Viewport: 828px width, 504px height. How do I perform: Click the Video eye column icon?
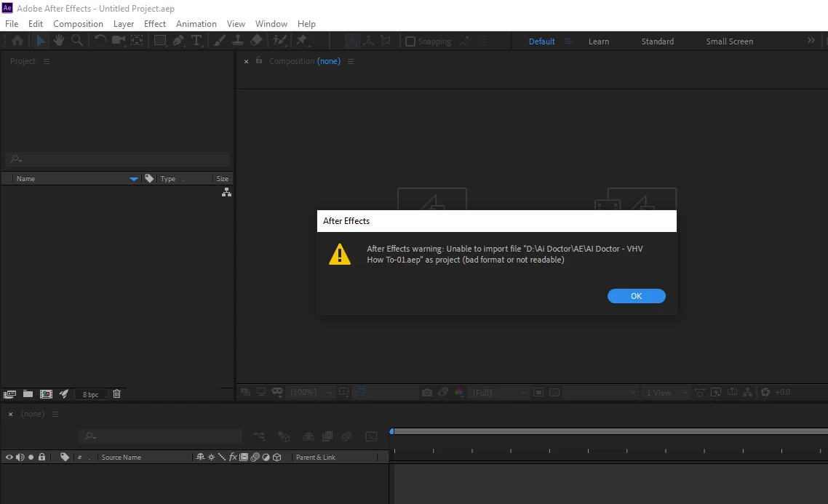[x=9, y=457]
